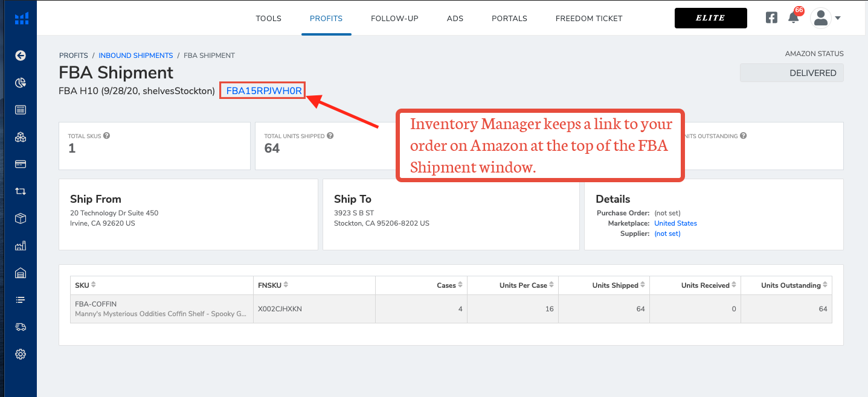Click the back arrow icon in sidebar

pyautogui.click(x=21, y=56)
